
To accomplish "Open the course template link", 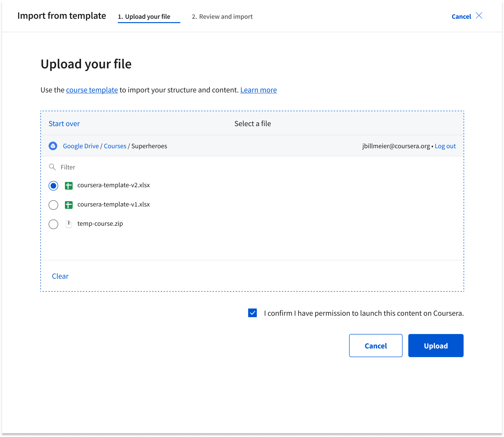I will [92, 90].
